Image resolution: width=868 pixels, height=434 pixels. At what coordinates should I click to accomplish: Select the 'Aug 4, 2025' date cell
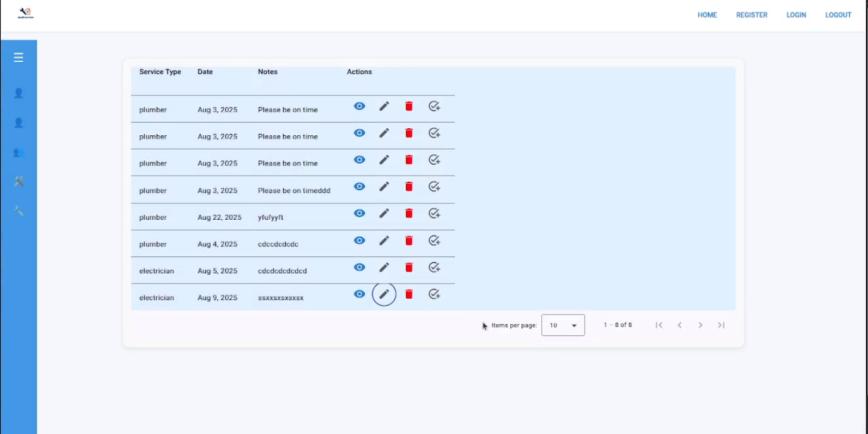tap(217, 244)
